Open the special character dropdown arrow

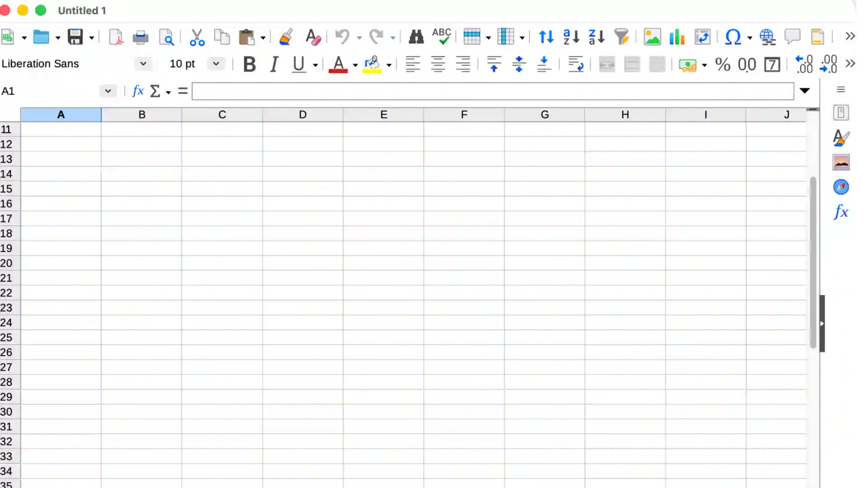749,38
